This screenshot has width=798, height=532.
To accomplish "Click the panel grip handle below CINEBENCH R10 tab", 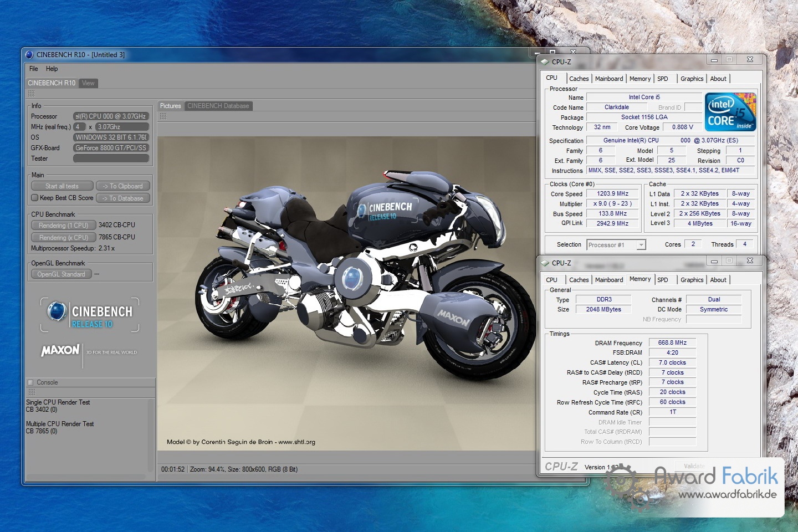I will click(x=31, y=94).
